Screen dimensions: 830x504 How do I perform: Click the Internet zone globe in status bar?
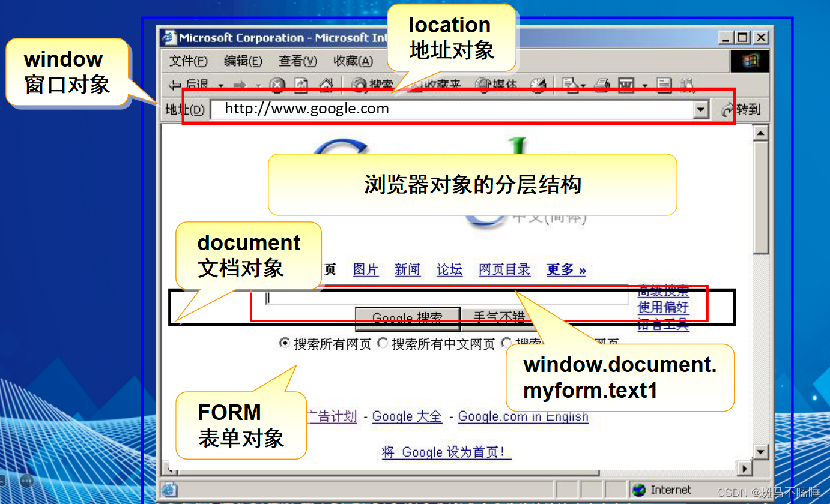point(640,490)
